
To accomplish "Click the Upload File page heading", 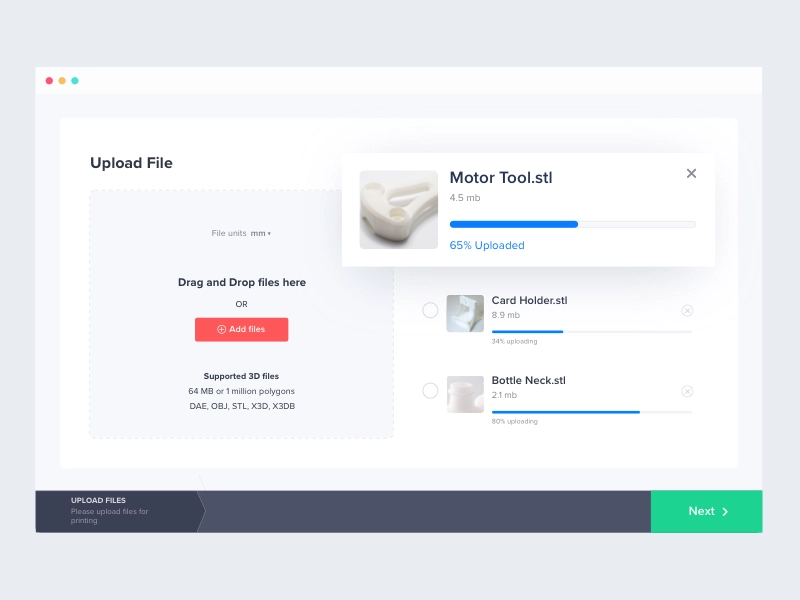I will pos(131,163).
